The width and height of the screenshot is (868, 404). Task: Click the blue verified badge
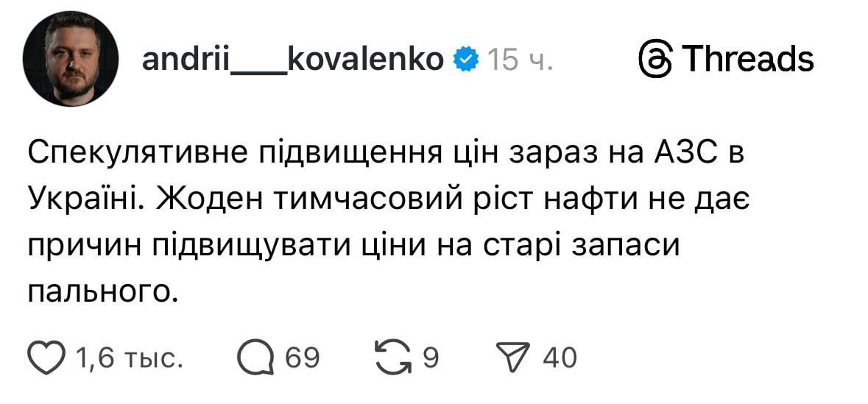(465, 59)
